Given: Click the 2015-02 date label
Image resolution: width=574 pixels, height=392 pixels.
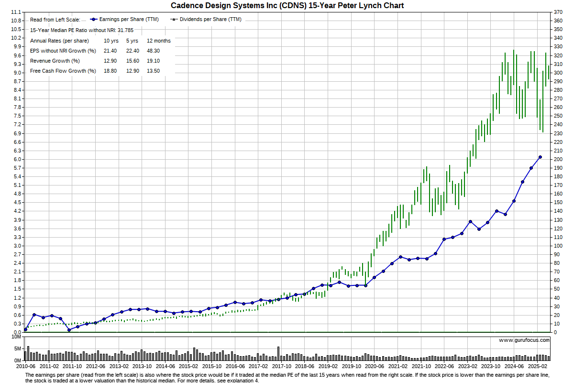Looking at the screenshot, I should click(188, 366).
